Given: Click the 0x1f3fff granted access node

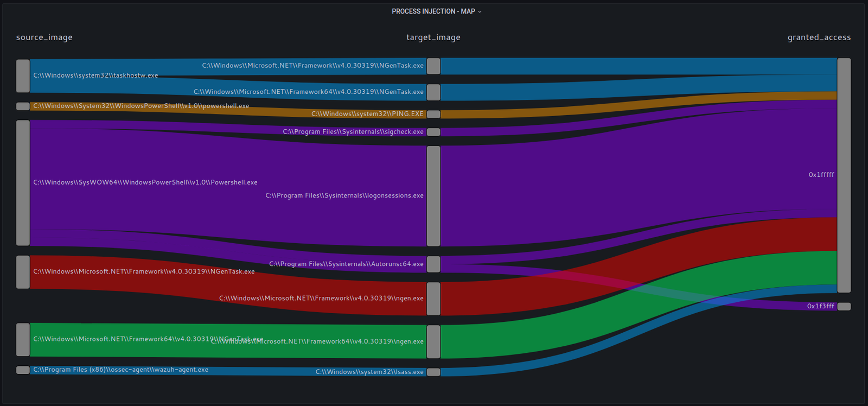Looking at the screenshot, I should click(844, 307).
